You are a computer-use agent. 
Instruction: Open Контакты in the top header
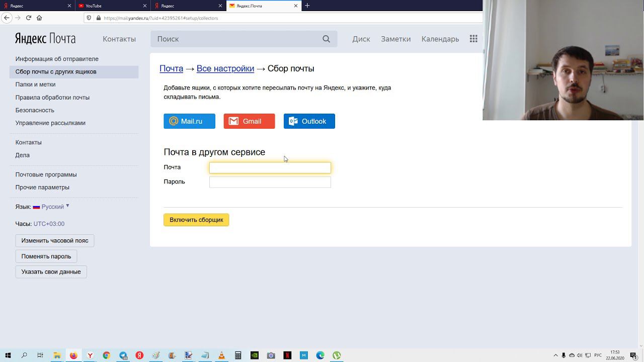click(x=119, y=39)
